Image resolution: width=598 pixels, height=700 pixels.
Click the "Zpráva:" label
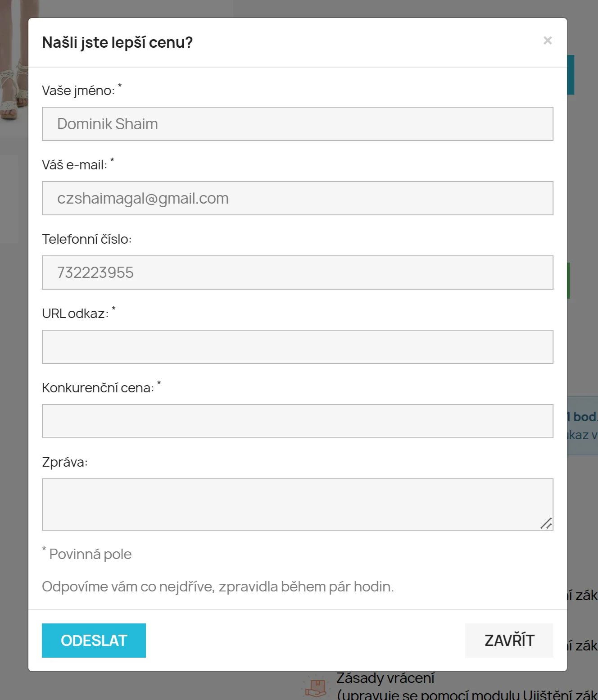pos(65,462)
